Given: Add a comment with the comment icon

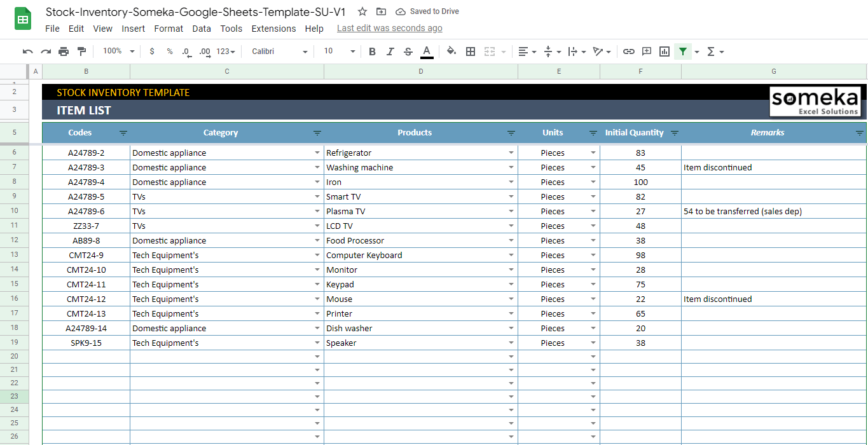Looking at the screenshot, I should 646,51.
